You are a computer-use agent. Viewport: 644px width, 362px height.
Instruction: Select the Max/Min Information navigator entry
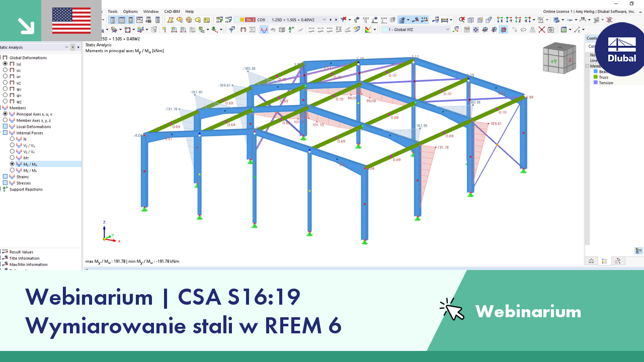(x=28, y=264)
